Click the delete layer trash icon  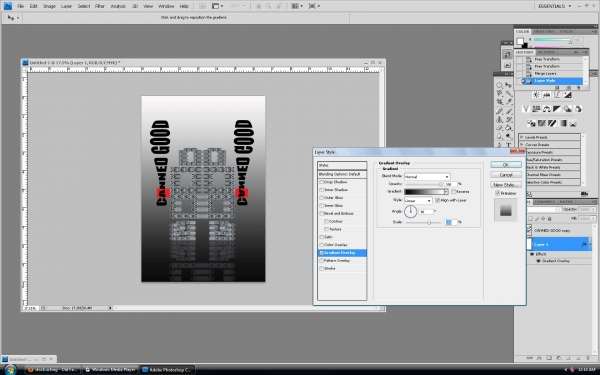(x=587, y=358)
